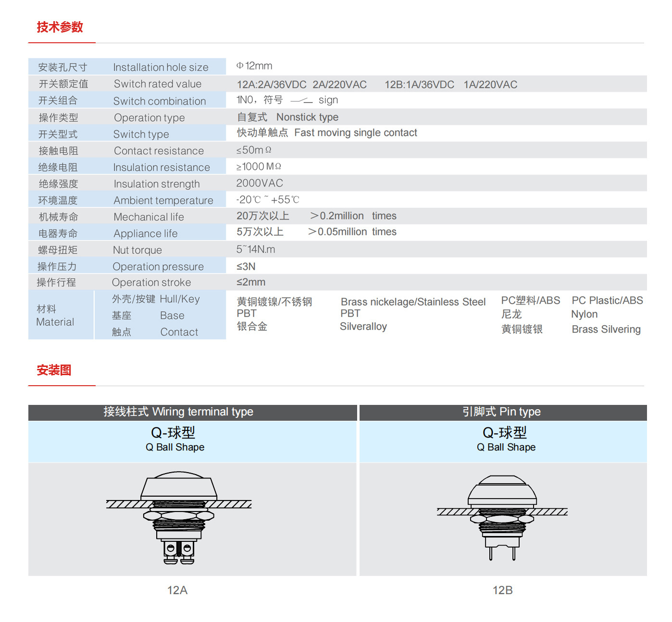Select the 'Operation stroke' label
Image resolution: width=672 pixels, height=622 pixels.
[x=151, y=282]
